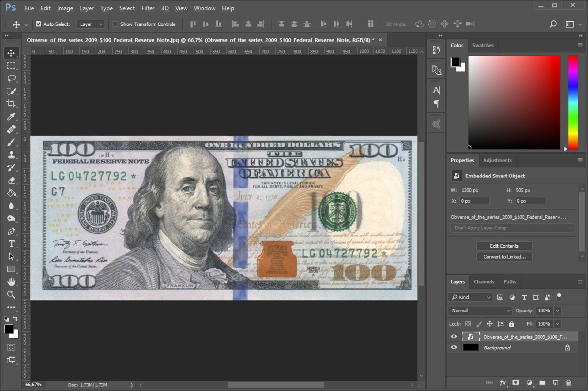Enable Show Transform Controls checkbox
The width and height of the screenshot is (588, 391).
tap(115, 24)
